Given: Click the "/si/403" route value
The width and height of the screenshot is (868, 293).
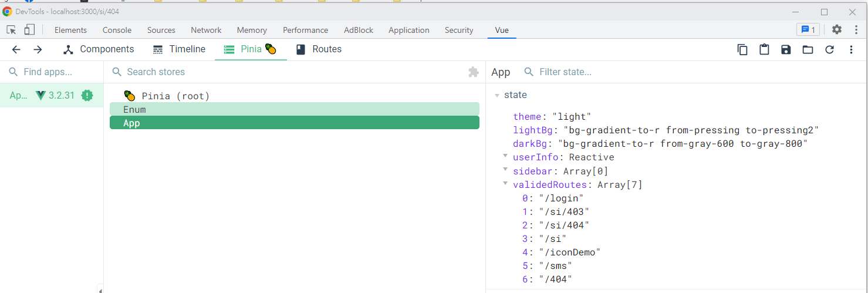Looking at the screenshot, I should pyautogui.click(x=563, y=211).
